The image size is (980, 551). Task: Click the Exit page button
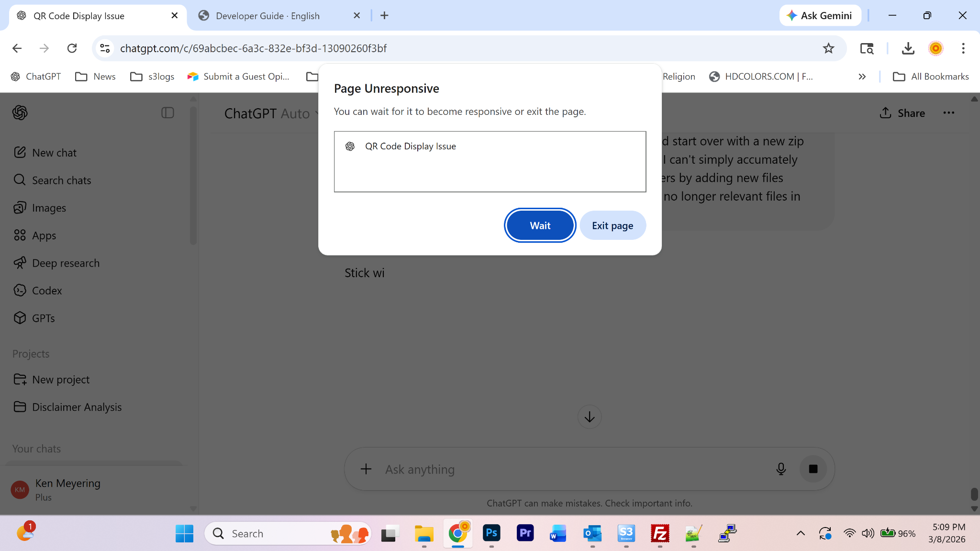pos(612,225)
